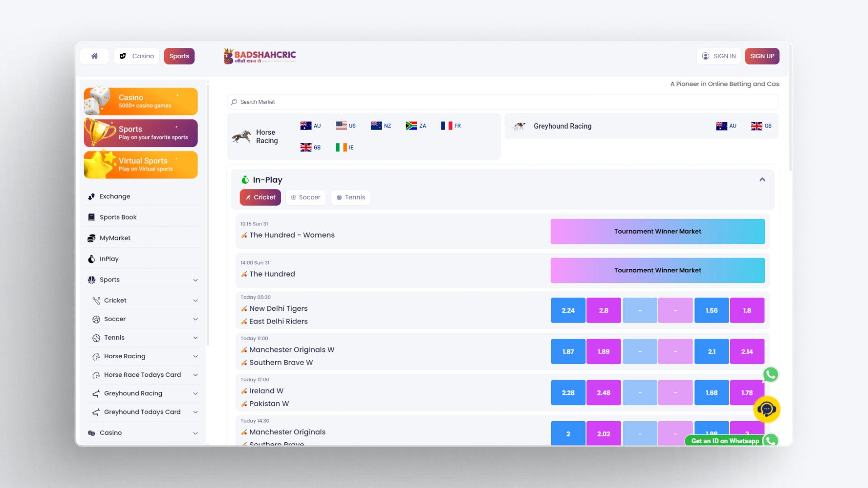Click lay odds 2.8 for New Delhi Tigers
Viewport: 868px width, 488px height.
tap(604, 310)
